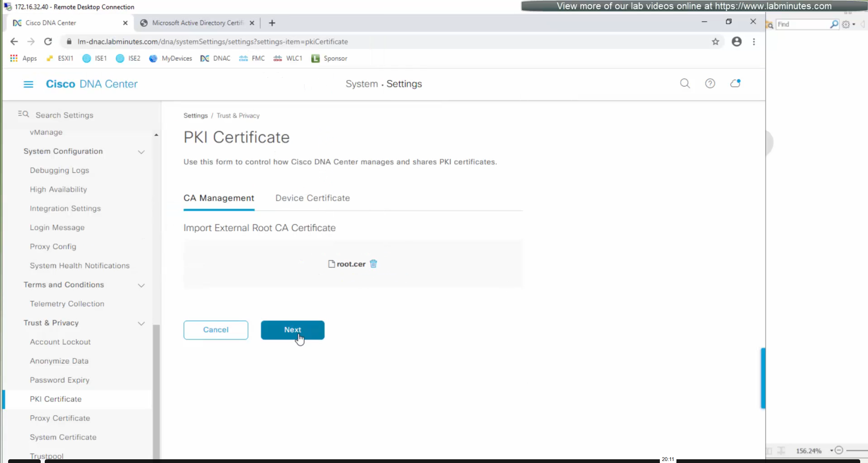The width and height of the screenshot is (868, 463).
Task: Collapse the Terms and Conditions section
Action: click(x=141, y=285)
